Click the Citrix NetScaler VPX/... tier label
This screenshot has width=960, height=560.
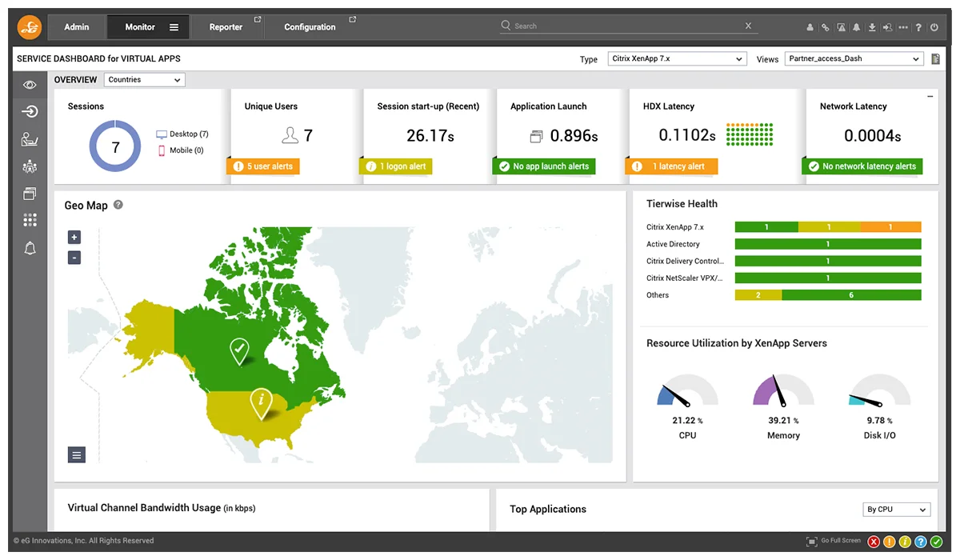(685, 278)
